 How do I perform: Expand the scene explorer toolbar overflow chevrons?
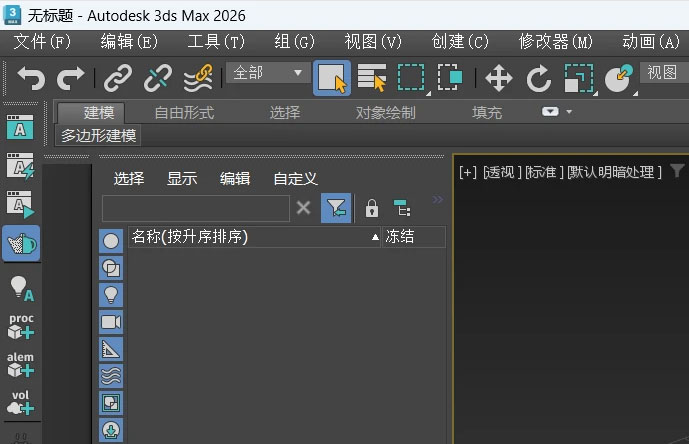438,200
